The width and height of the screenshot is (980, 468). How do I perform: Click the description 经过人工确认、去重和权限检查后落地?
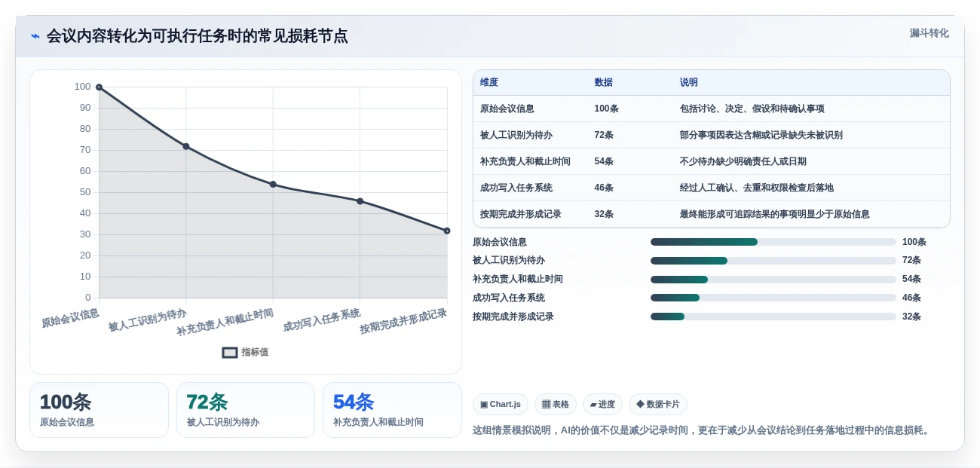click(757, 188)
